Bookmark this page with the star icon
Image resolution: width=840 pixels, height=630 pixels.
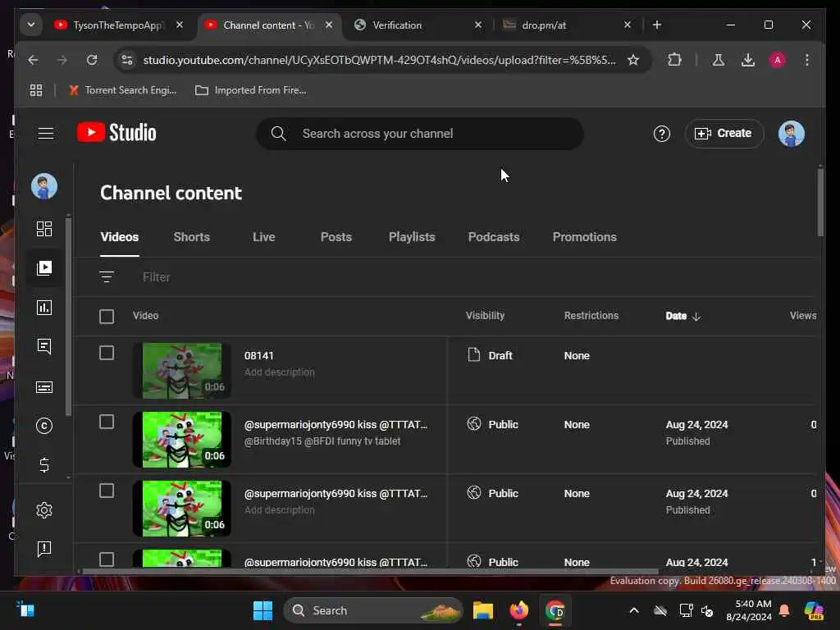[633, 60]
